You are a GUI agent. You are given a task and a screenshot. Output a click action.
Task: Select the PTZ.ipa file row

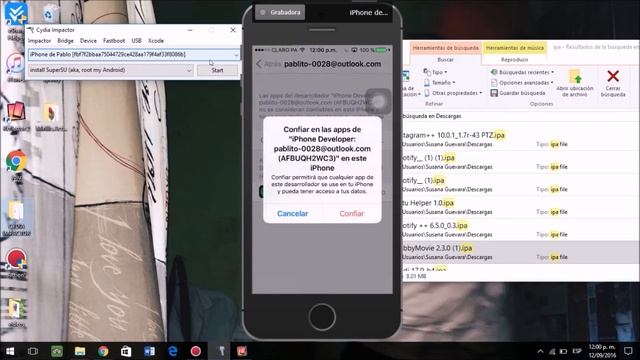pyautogui.click(x=521, y=139)
